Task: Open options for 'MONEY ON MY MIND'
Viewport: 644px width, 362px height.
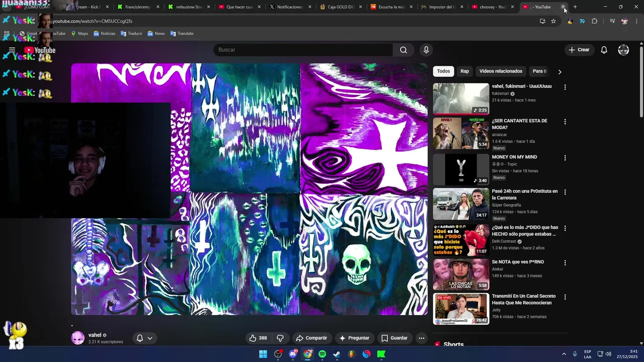Action: (x=565, y=158)
